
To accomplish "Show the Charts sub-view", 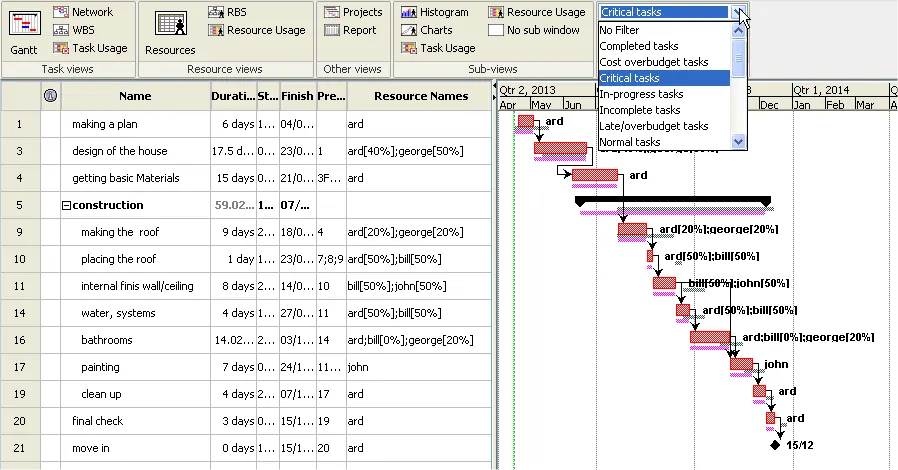I will [x=427, y=30].
